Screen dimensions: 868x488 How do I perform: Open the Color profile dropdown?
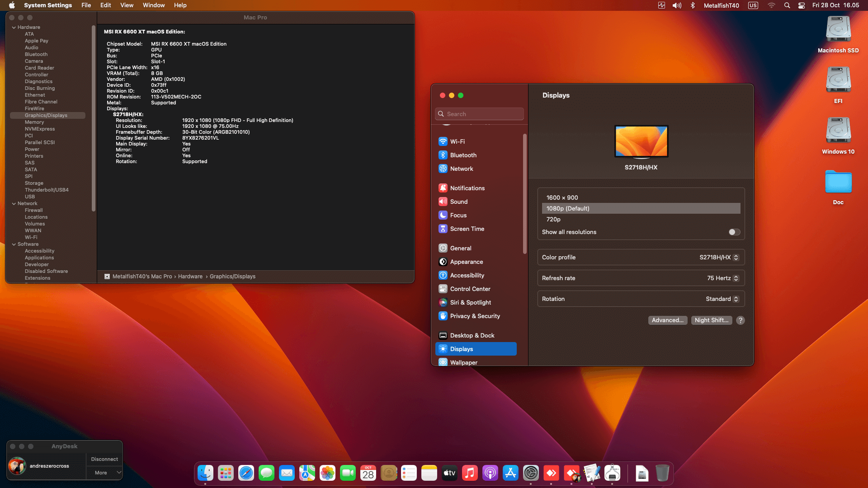click(x=719, y=257)
